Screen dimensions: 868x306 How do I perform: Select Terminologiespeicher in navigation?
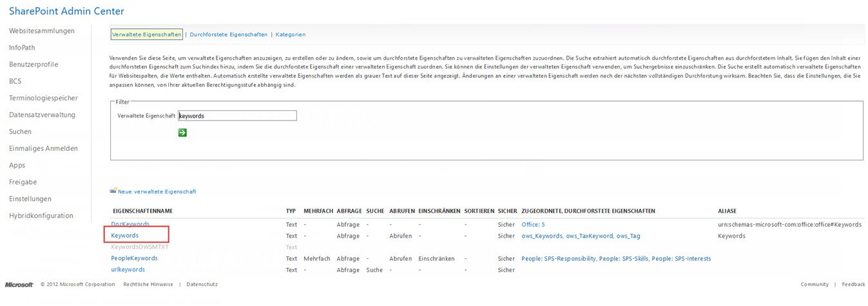(43, 98)
